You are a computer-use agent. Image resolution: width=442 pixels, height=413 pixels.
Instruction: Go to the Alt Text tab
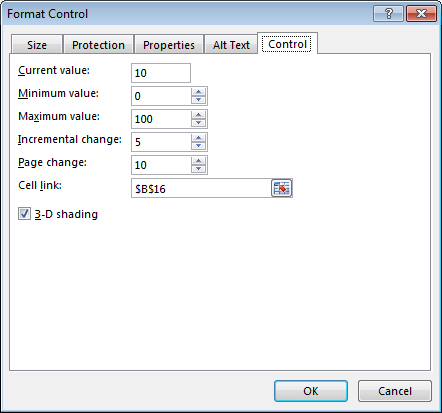231,45
